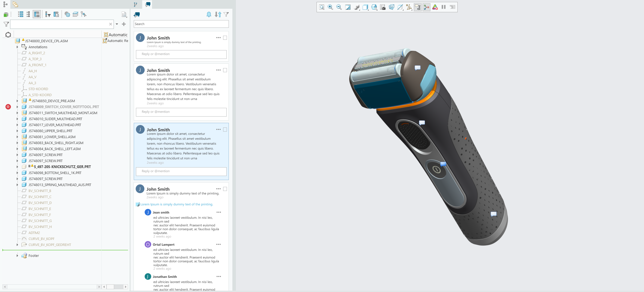
Task: Toggle the annotation display eye icon
Action: 418,7
